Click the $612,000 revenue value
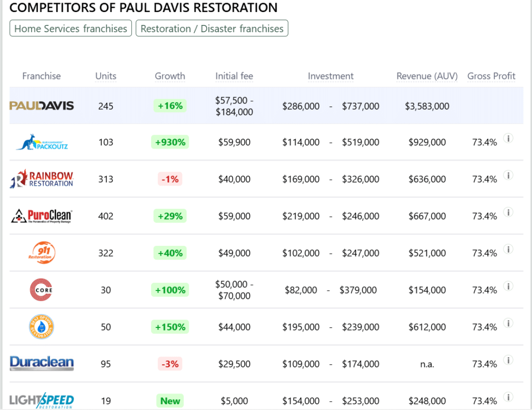This screenshot has height=410, width=532. (x=427, y=327)
